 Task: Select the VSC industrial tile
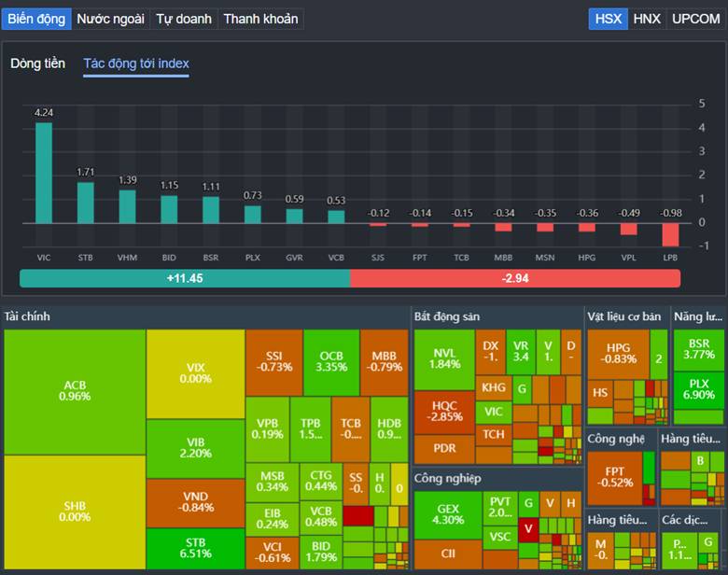coord(500,538)
